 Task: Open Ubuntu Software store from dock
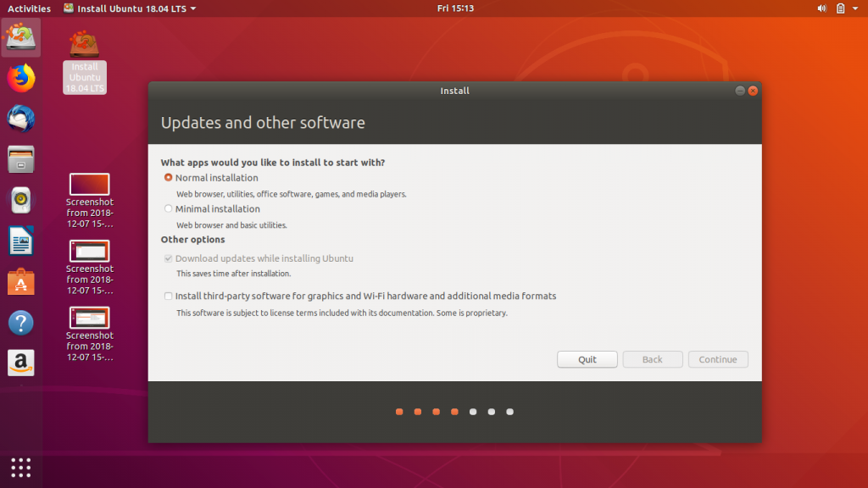[20, 281]
